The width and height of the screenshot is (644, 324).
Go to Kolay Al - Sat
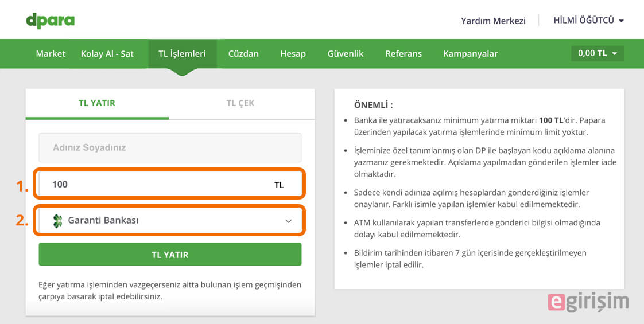coord(107,54)
